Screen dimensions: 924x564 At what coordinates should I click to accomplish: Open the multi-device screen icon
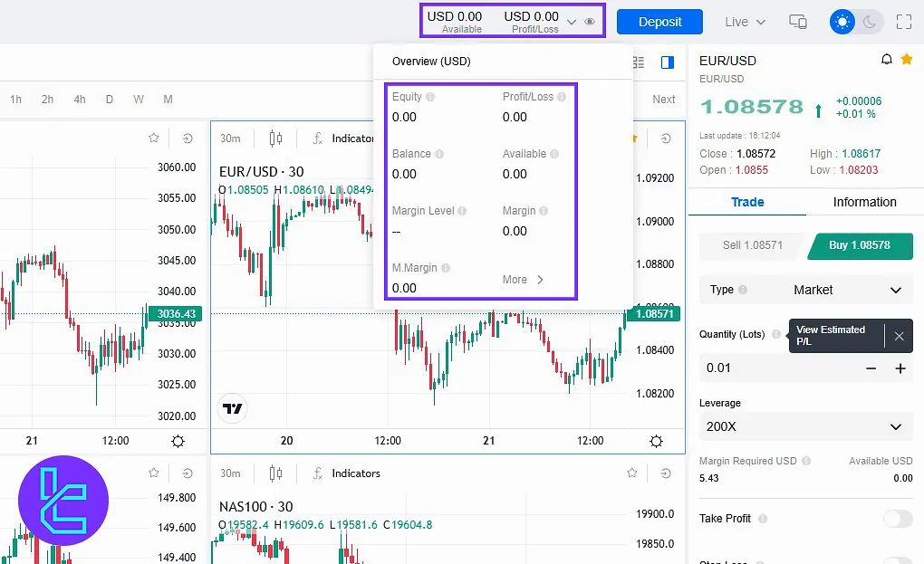tap(798, 22)
